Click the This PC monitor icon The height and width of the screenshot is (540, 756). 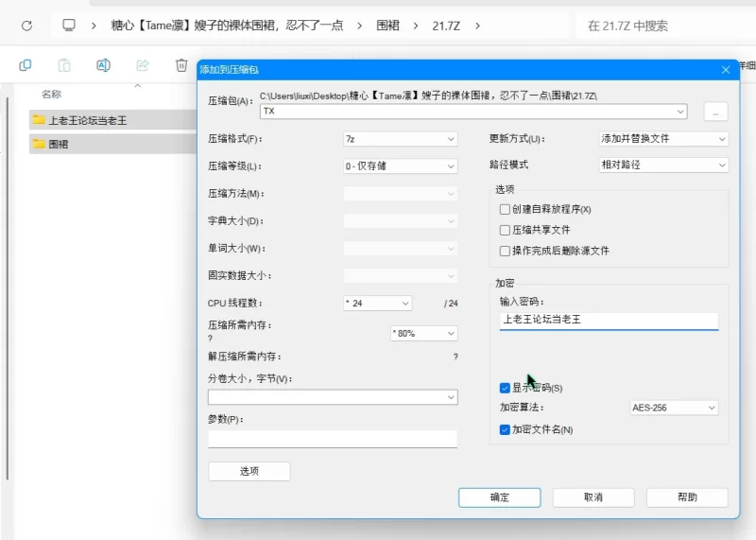[69, 26]
